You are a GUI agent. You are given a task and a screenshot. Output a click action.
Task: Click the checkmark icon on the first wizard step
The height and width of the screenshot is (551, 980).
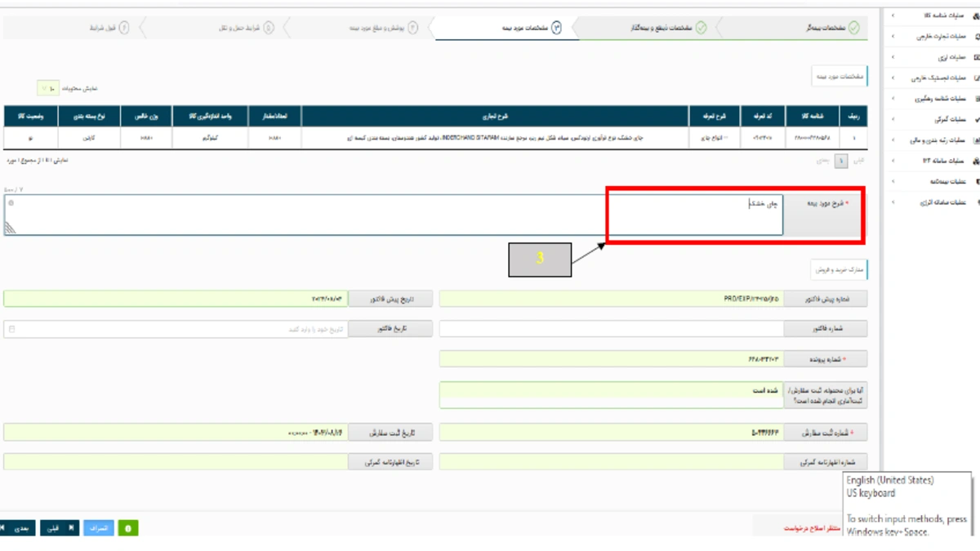853,28
